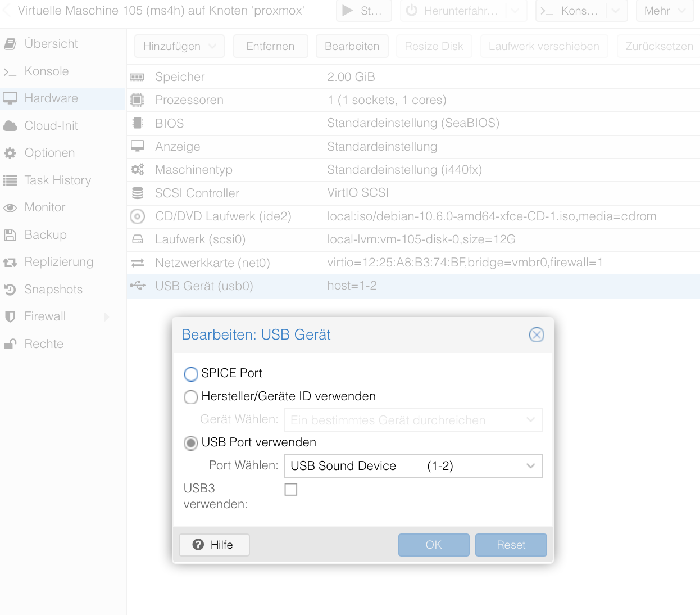Viewport: 700px width, 615px height.
Task: Click the Cloud-Init cloud icon
Action: 10,126
